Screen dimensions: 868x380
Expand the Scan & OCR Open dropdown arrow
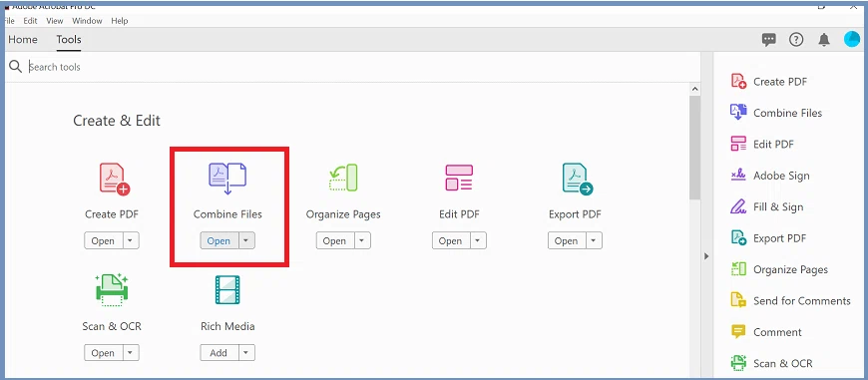(130, 352)
